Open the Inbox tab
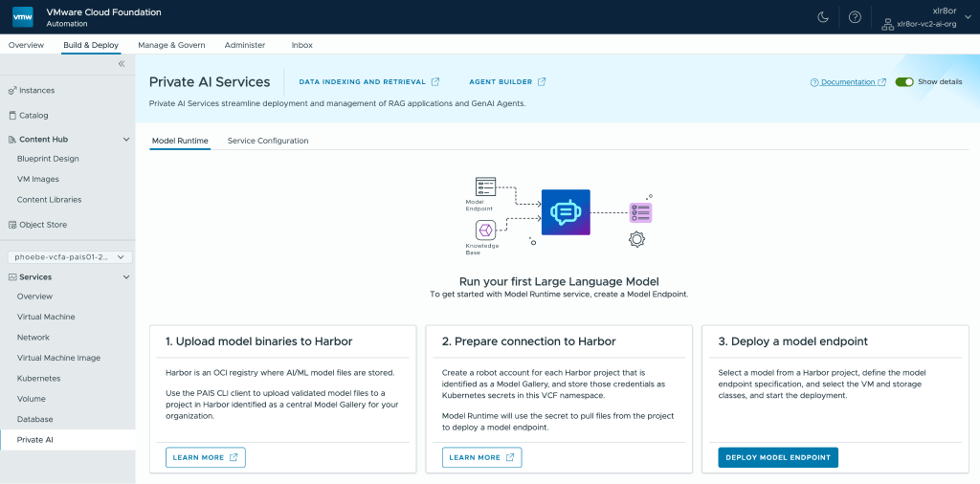 [x=301, y=45]
